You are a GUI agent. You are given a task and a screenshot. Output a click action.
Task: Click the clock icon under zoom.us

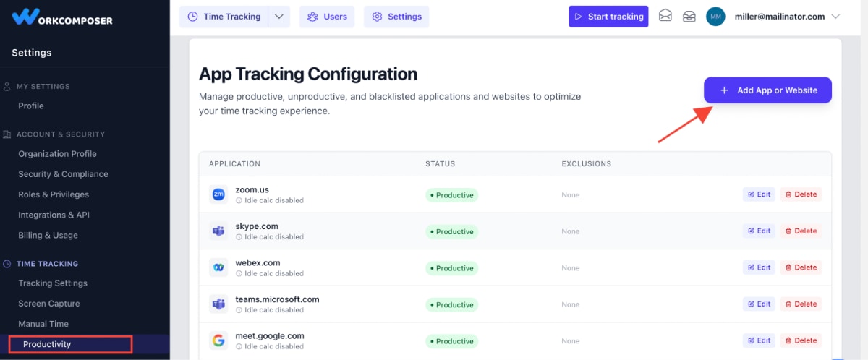point(239,201)
